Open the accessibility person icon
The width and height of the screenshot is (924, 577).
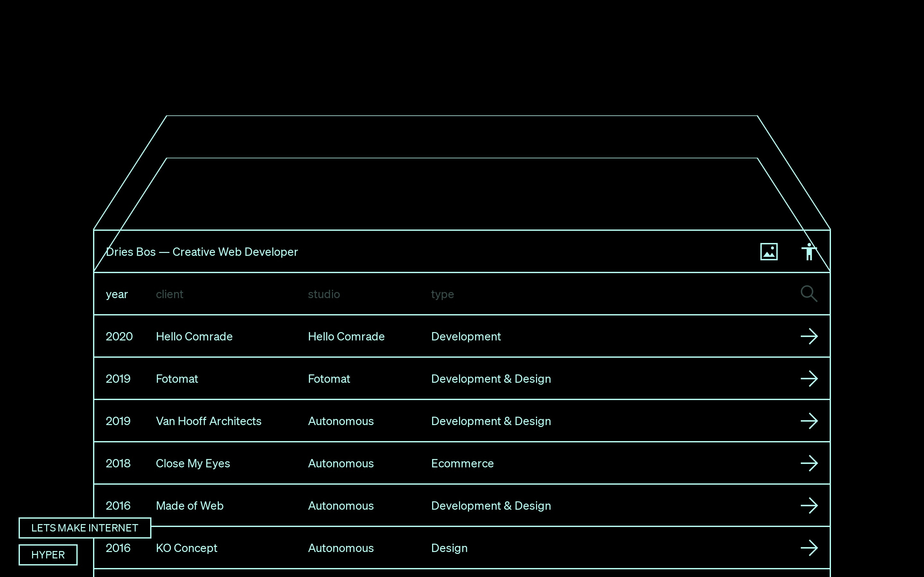click(809, 252)
